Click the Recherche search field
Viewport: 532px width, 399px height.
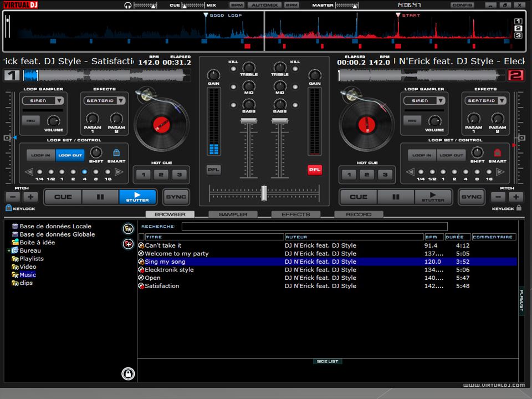point(315,226)
